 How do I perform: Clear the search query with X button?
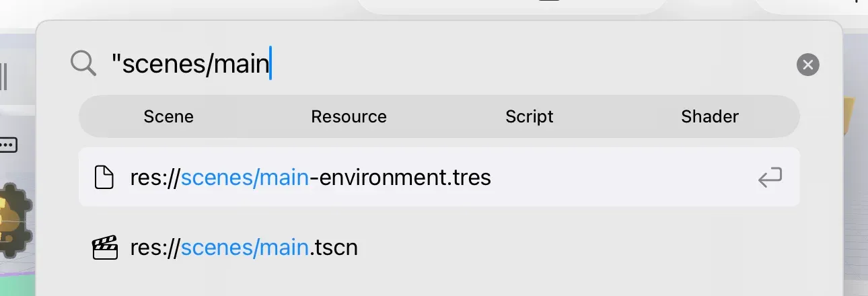point(807,65)
